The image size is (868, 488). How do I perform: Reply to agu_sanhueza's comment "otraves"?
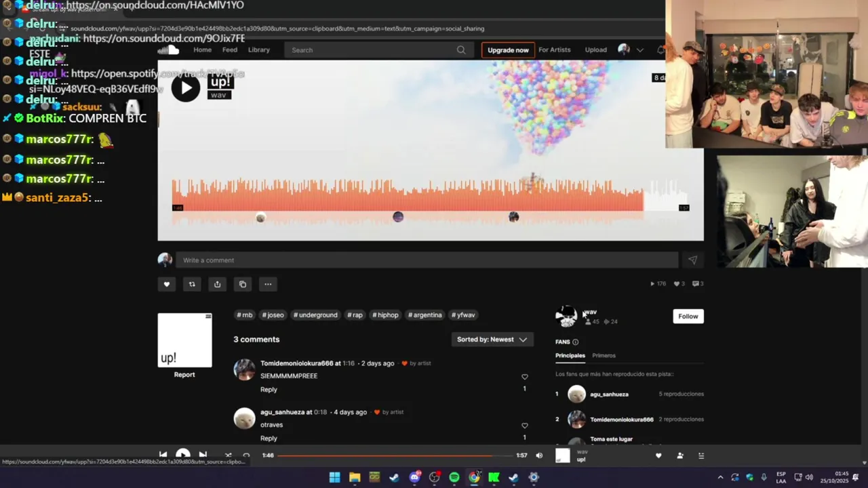click(x=269, y=439)
